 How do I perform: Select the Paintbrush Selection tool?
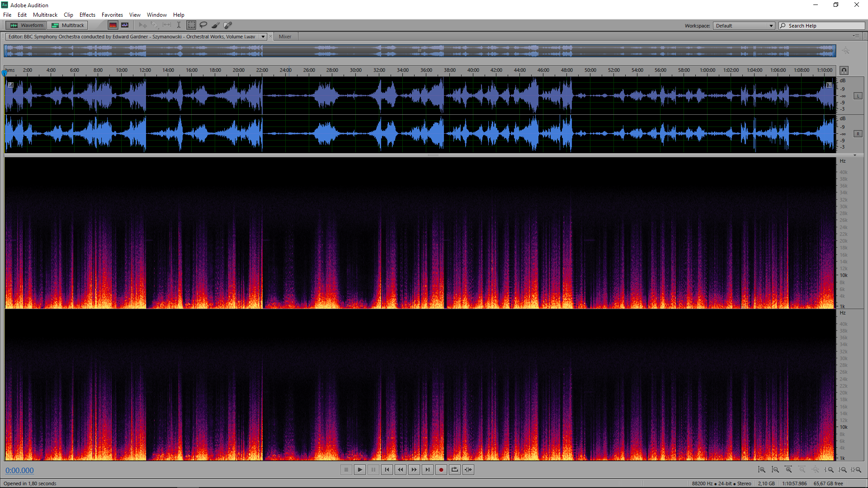(216, 25)
